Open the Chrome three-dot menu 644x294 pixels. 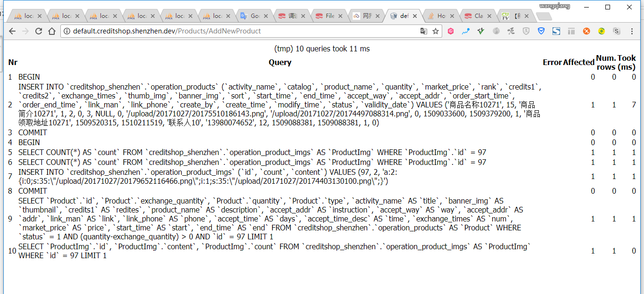pyautogui.click(x=632, y=31)
